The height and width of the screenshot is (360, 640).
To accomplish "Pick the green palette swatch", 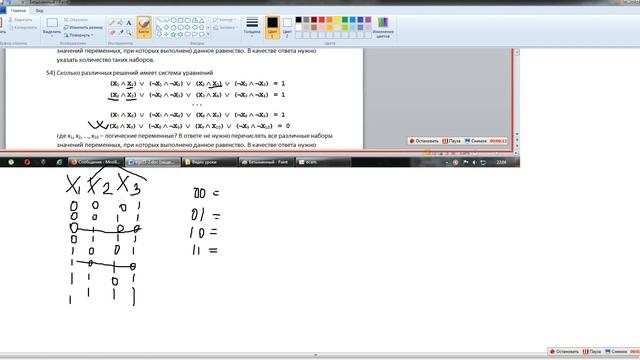I will click(x=345, y=20).
